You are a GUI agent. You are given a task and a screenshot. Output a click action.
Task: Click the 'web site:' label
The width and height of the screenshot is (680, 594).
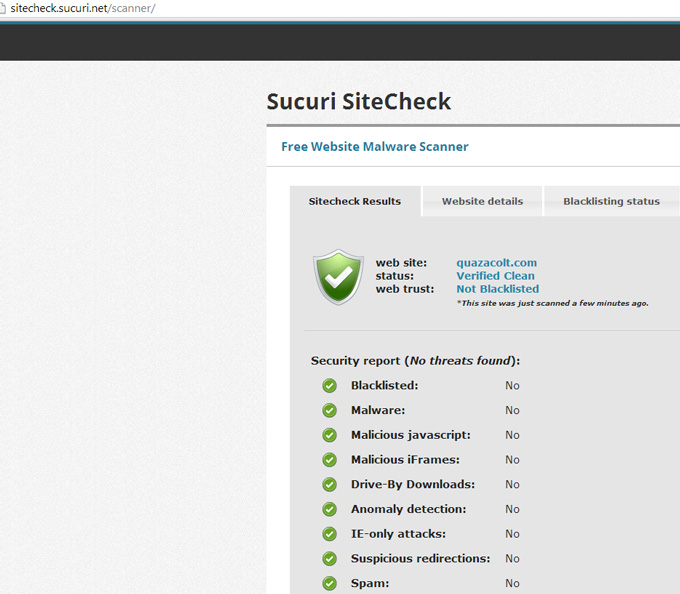(401, 263)
